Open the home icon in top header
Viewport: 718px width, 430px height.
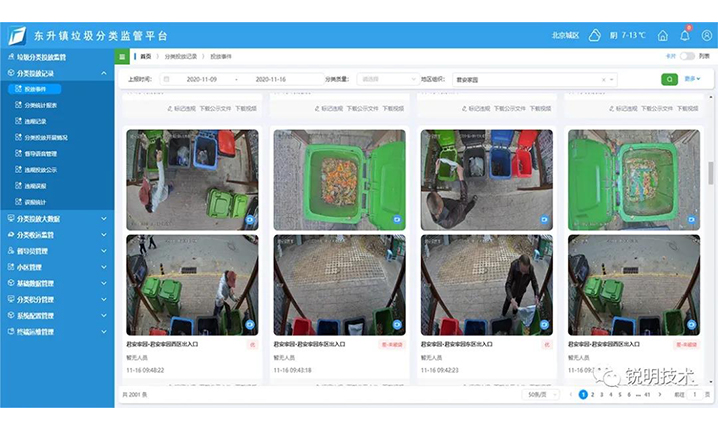[662, 35]
